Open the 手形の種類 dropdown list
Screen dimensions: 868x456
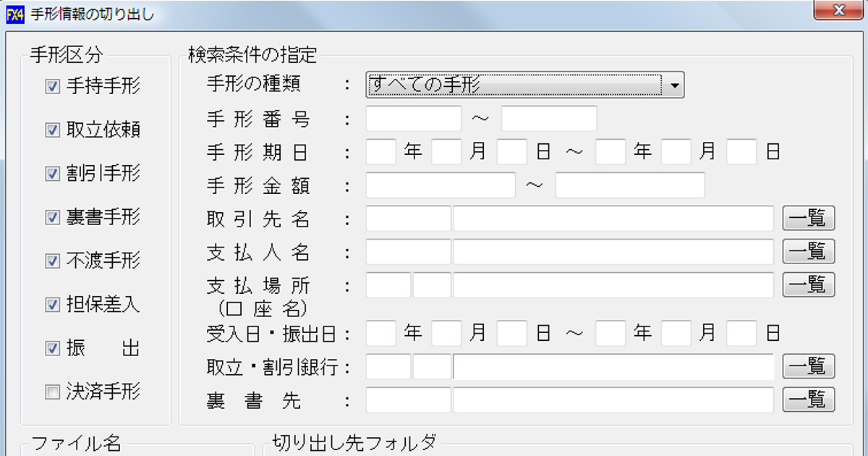pos(675,85)
